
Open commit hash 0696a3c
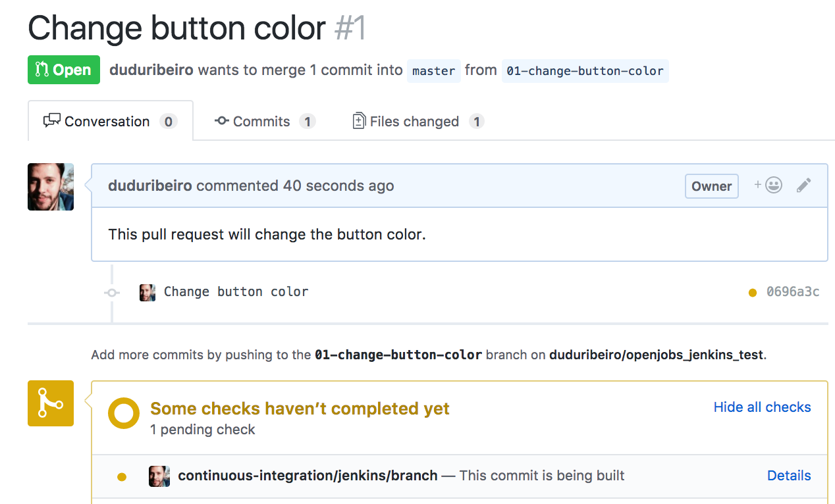(793, 292)
